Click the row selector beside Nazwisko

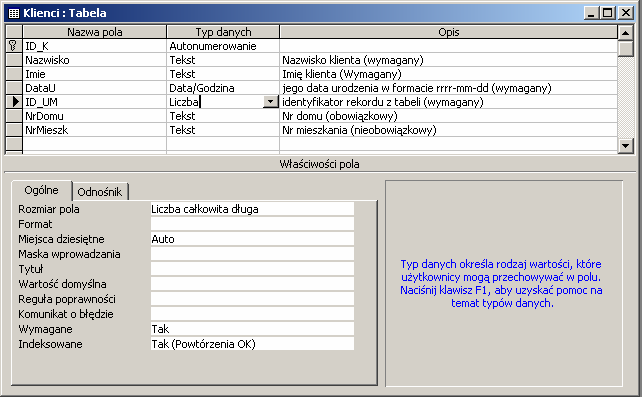pos(14,60)
